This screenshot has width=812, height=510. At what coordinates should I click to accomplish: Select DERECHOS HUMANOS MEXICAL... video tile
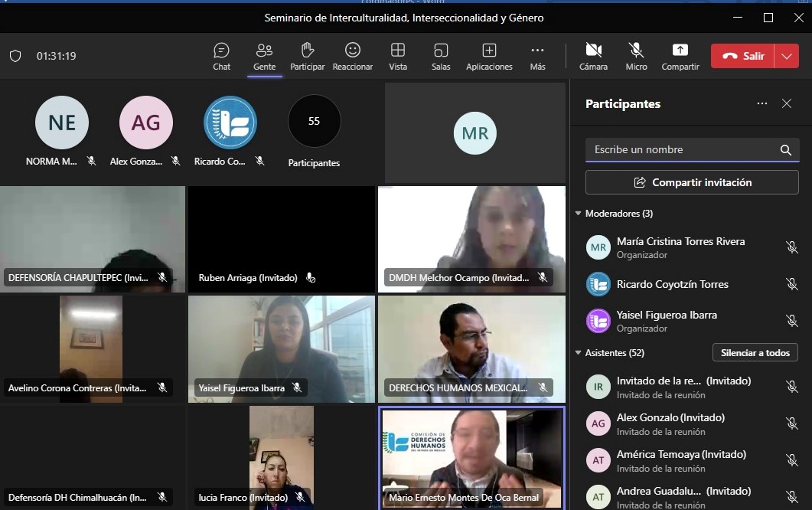click(x=471, y=349)
